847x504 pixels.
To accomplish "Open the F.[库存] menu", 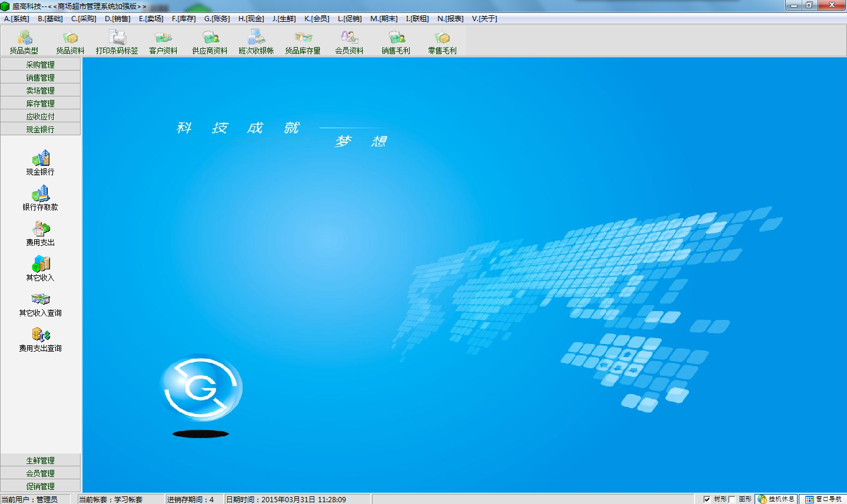I will 184,19.
